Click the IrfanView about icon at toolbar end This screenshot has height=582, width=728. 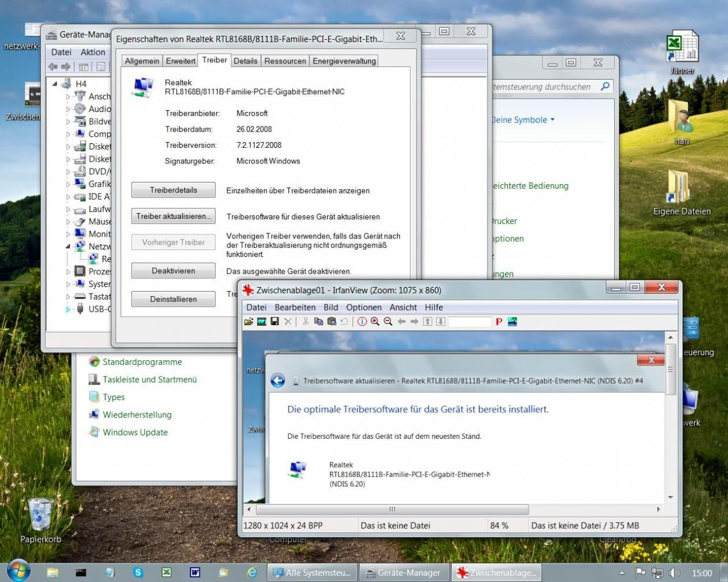click(x=512, y=322)
